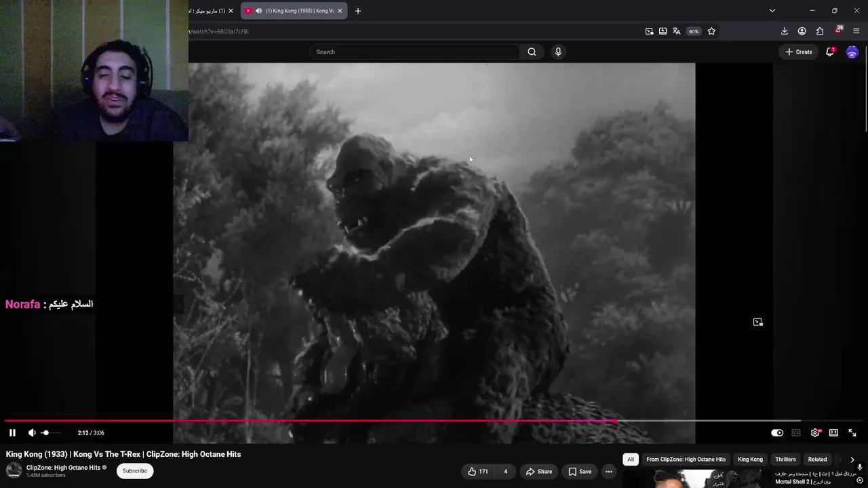Focus the YouTube search box
Screen dimensions: 868x488
[414, 52]
